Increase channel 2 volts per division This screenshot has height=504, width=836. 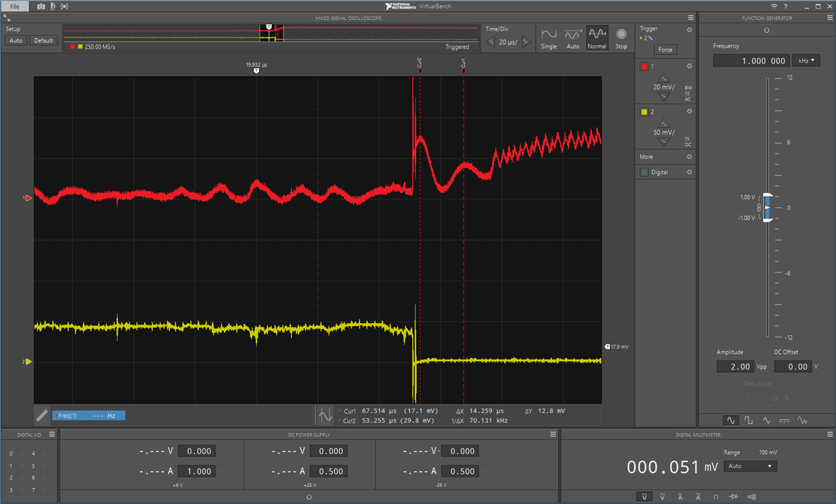663,124
